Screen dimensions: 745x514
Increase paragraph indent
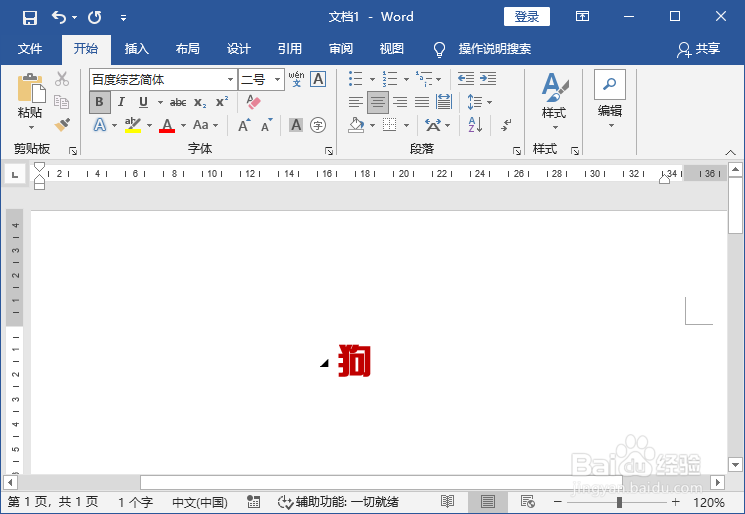click(488, 79)
